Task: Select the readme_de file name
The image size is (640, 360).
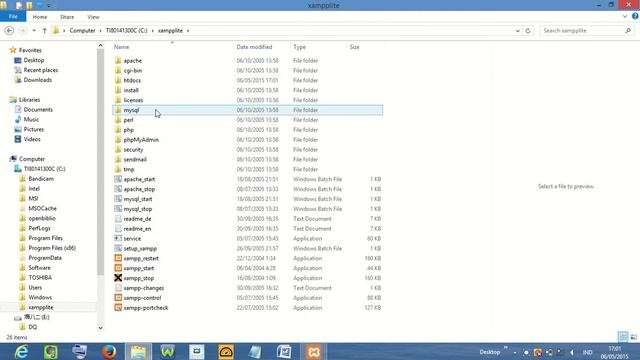Action: 137,219
